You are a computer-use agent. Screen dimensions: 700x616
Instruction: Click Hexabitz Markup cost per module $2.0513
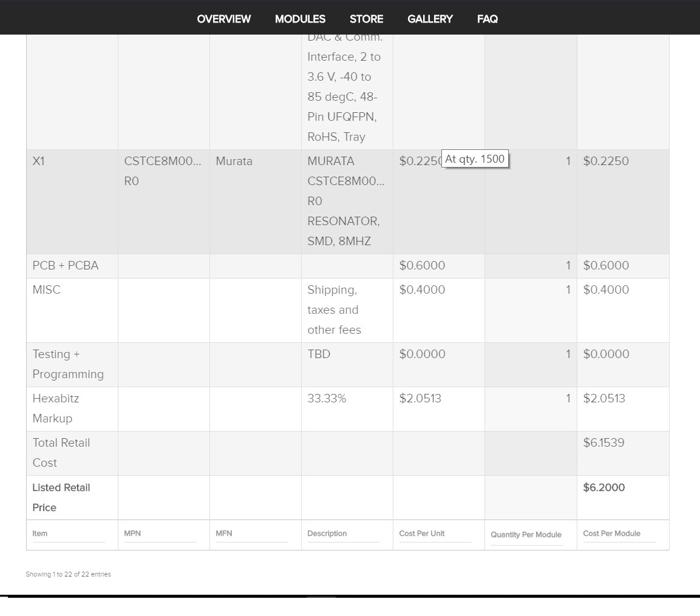tap(604, 398)
